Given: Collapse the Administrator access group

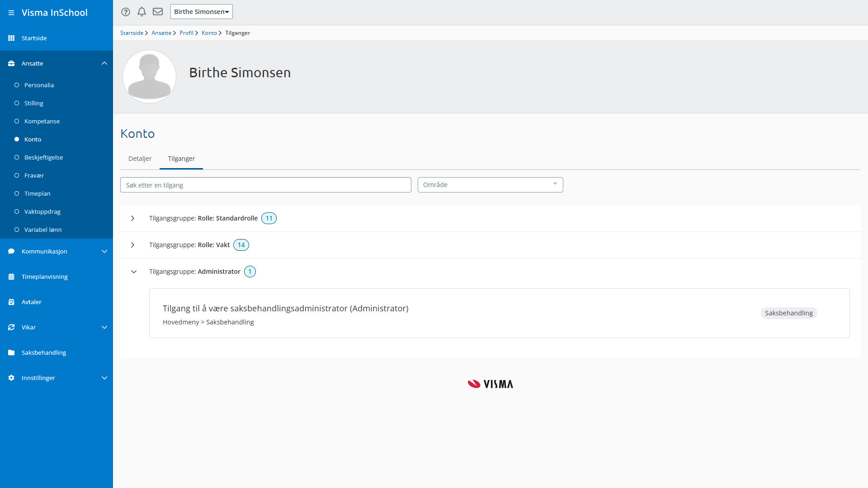Looking at the screenshot, I should [x=134, y=272].
